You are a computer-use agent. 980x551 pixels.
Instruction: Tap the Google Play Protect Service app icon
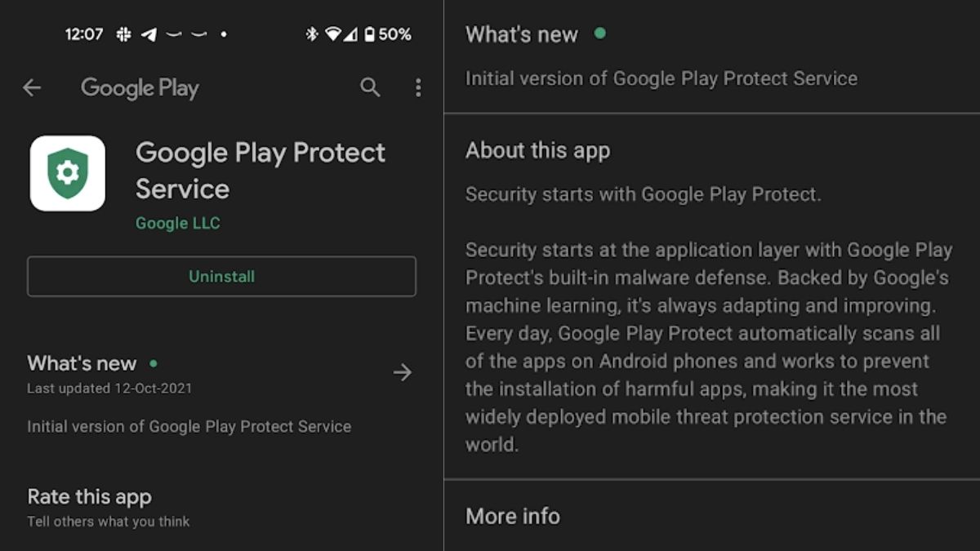67,174
